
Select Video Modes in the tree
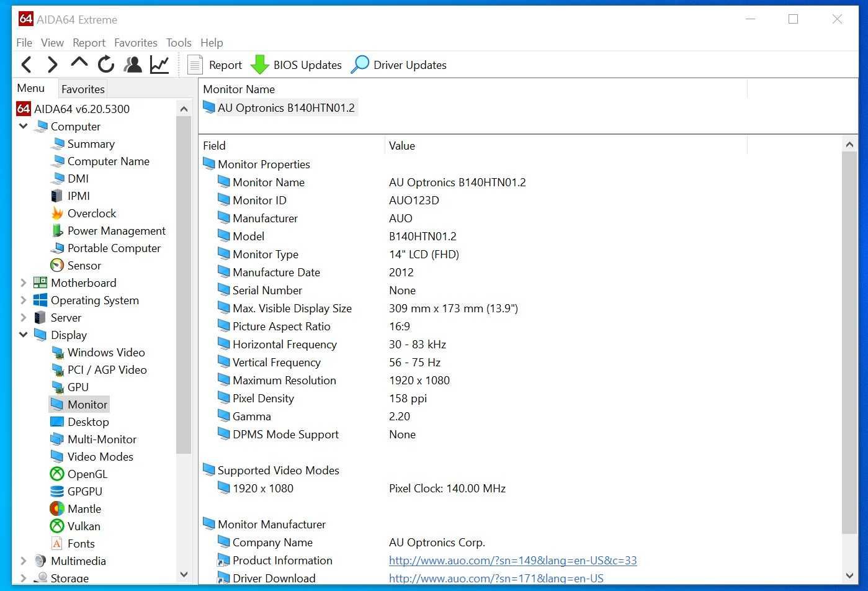[x=101, y=457]
